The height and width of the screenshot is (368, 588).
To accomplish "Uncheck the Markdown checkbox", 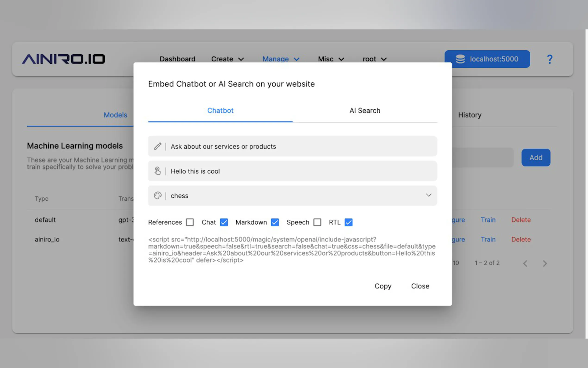I will tap(275, 222).
